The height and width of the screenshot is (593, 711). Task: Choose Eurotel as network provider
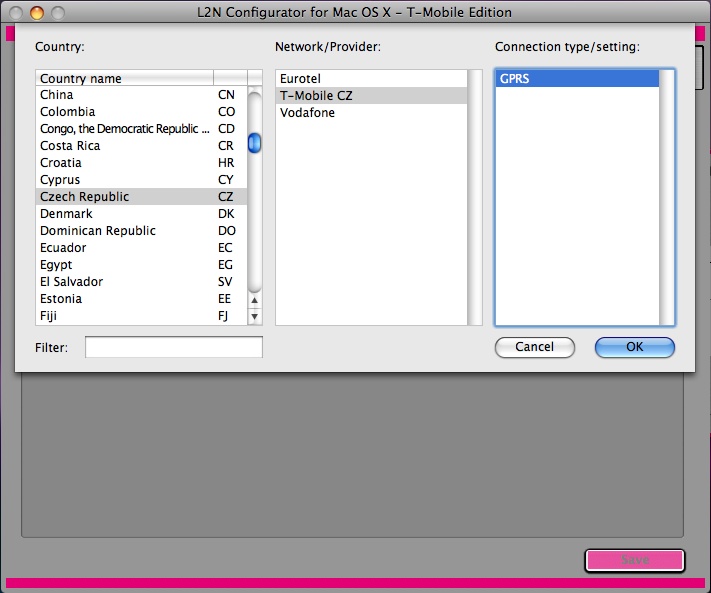371,78
